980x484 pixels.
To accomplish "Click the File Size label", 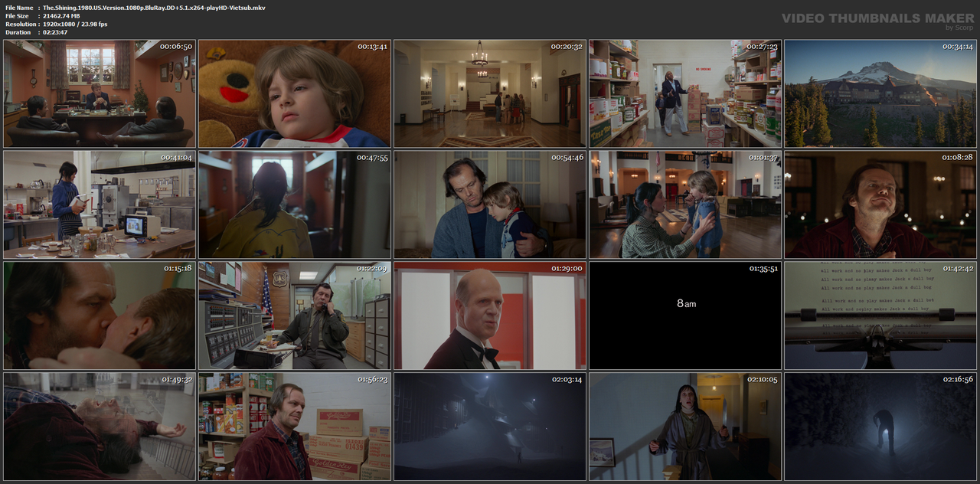I will pos(17,16).
